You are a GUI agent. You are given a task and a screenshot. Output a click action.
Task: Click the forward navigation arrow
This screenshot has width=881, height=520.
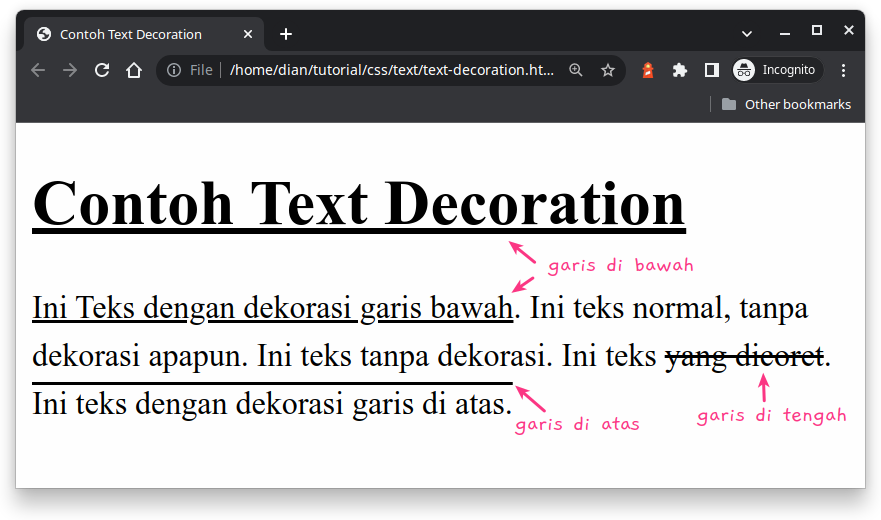click(x=70, y=70)
